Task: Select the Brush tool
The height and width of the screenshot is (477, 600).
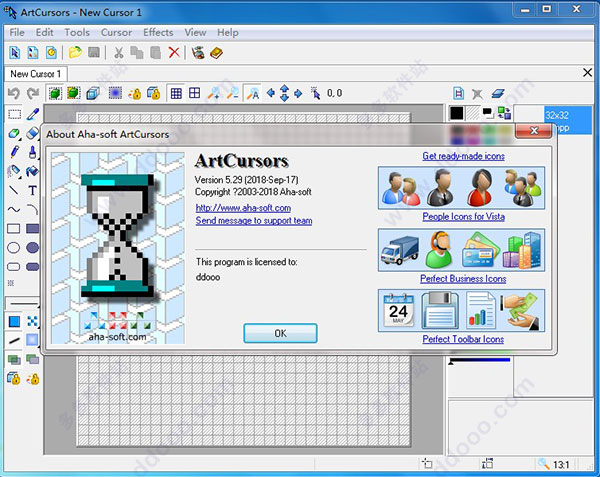Action: tap(33, 152)
